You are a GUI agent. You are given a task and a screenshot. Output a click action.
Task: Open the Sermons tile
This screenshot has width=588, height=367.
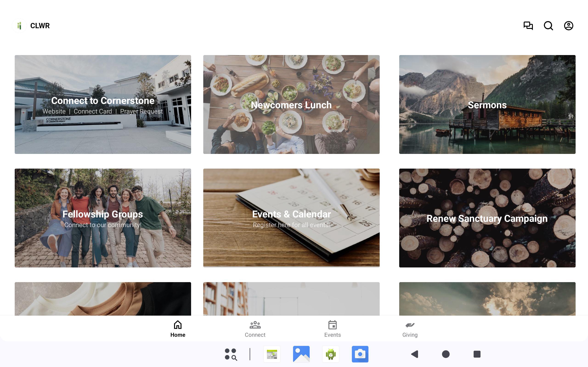487,104
